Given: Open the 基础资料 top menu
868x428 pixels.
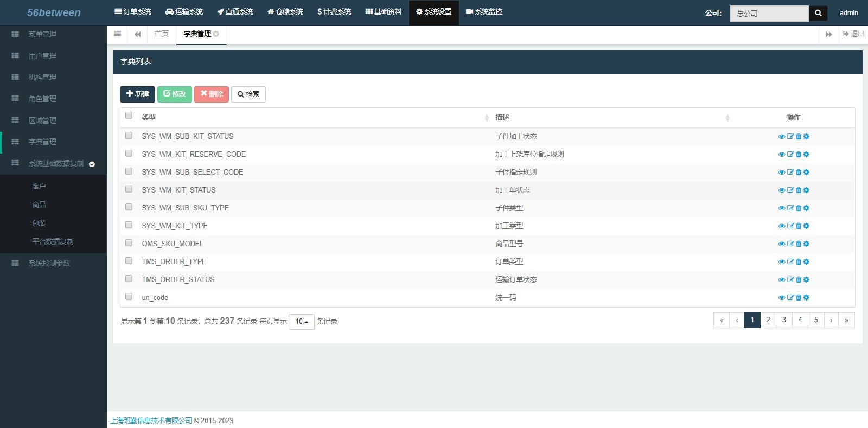Looking at the screenshot, I should tap(384, 12).
